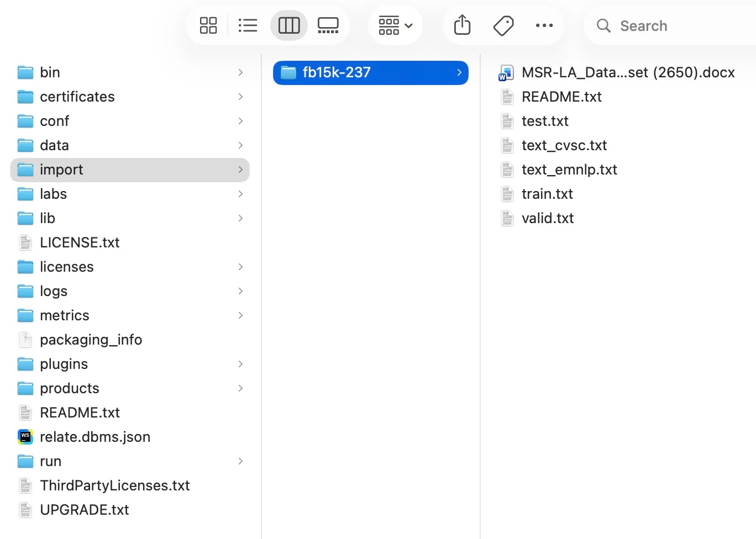Expand the plugins folder chevron
This screenshot has width=756, height=539.
click(x=240, y=364)
